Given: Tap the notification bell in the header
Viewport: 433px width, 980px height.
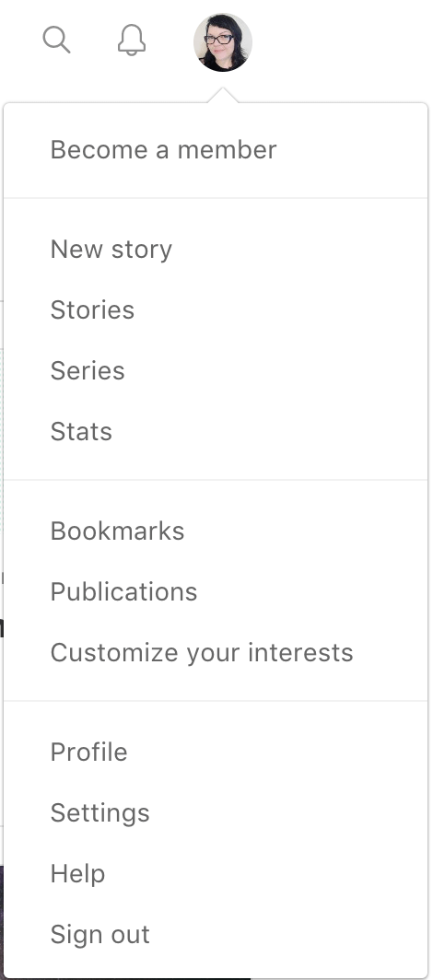Looking at the screenshot, I should coord(131,40).
